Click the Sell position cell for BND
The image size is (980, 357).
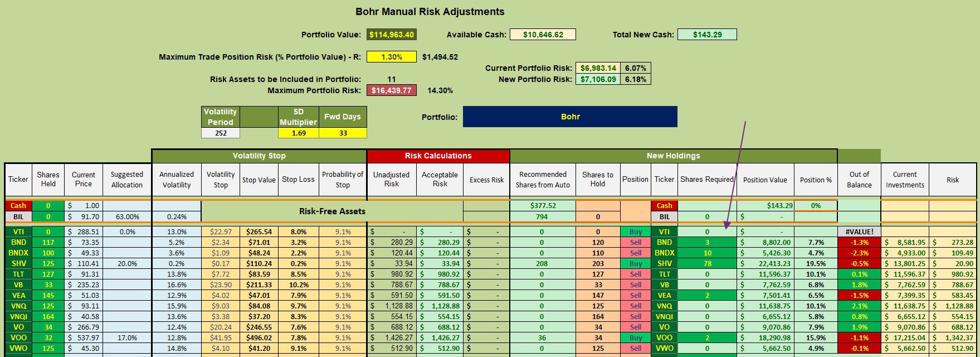pos(636,243)
